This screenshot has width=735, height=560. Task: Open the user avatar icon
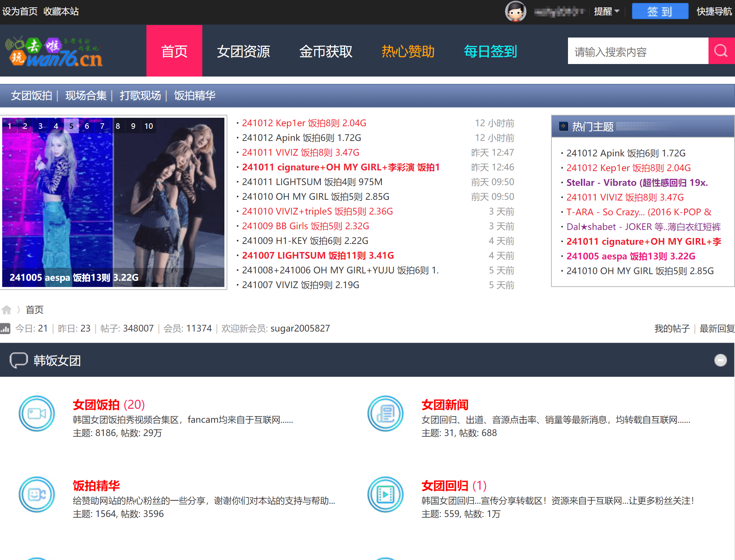[516, 11]
